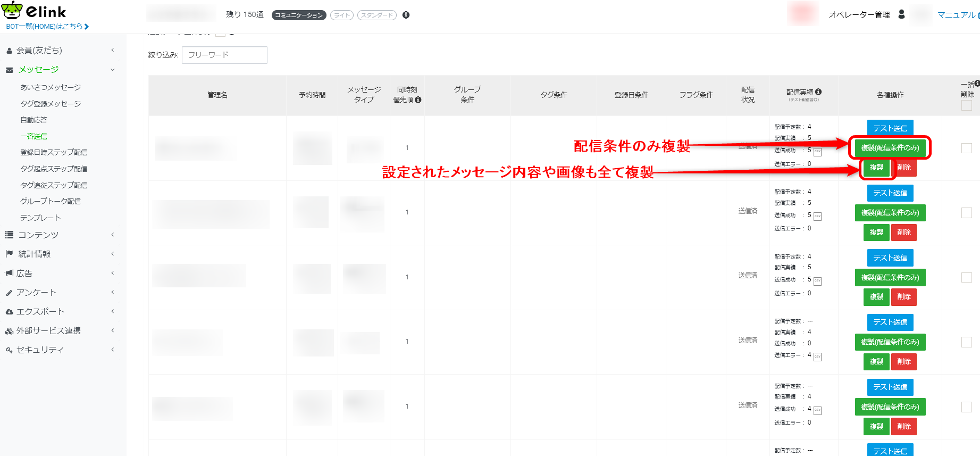Expand 外部サービス連携 menu chevron
980x456 pixels.
113,330
